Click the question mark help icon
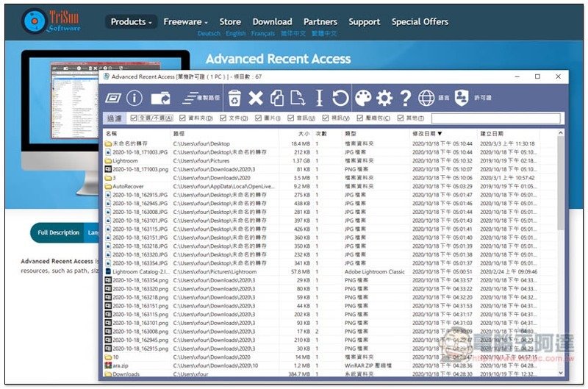The width and height of the screenshot is (588, 389). point(404,98)
